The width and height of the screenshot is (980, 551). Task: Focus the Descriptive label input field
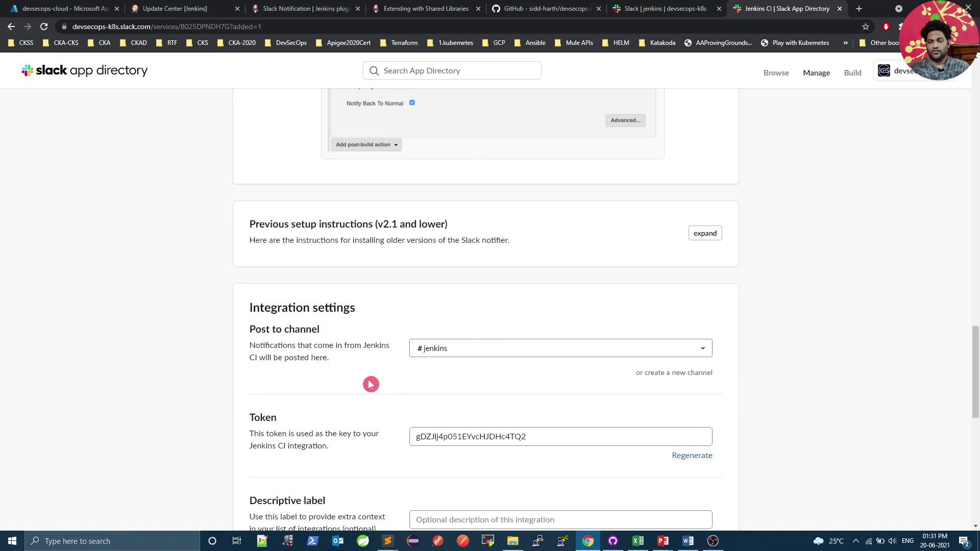(560, 519)
